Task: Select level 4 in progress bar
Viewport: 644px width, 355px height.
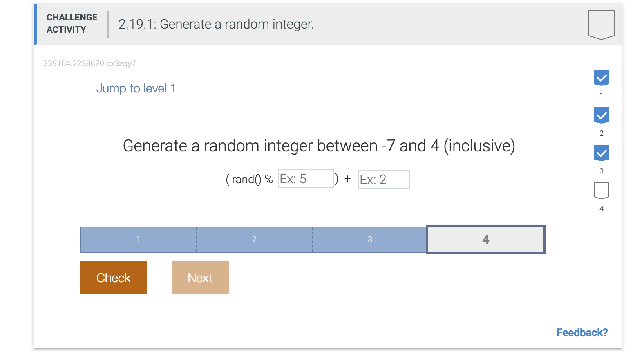Action: pos(486,240)
